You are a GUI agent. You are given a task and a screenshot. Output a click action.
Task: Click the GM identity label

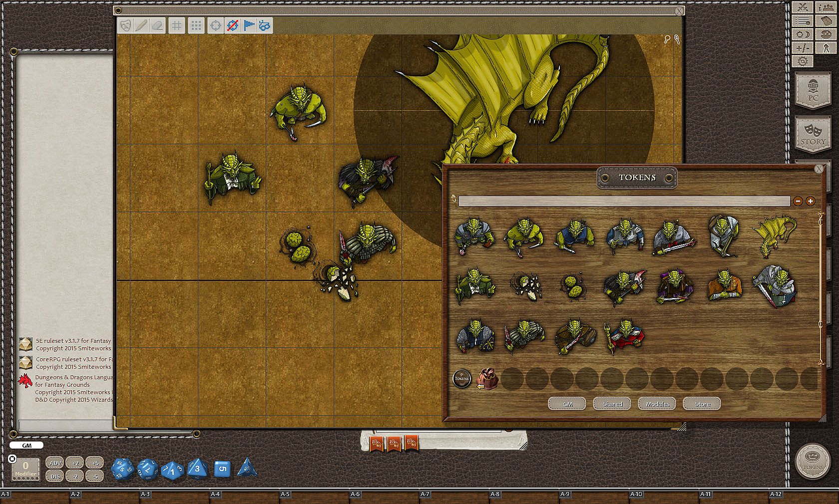[x=26, y=446]
